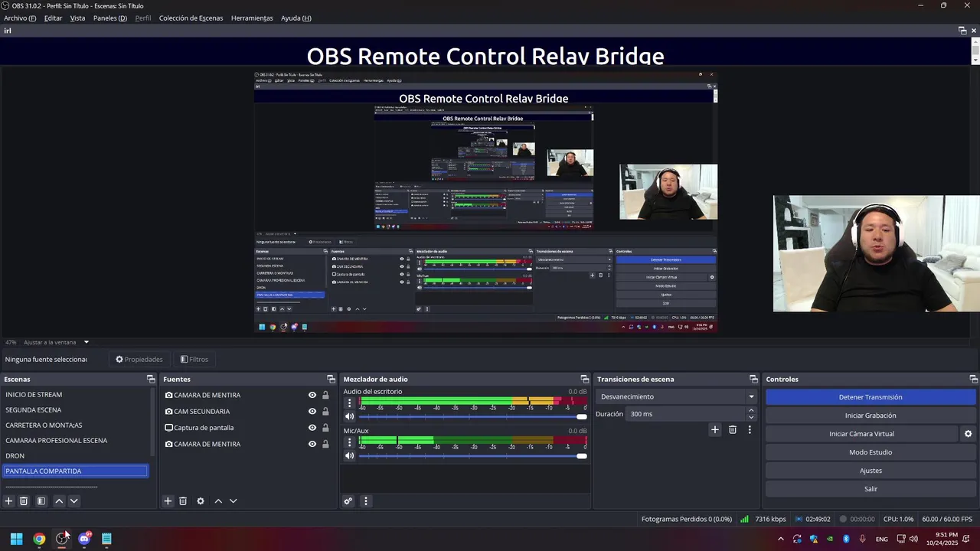Mute the Mic/Aux speaker icon
The width and height of the screenshot is (980, 551).
(x=349, y=456)
